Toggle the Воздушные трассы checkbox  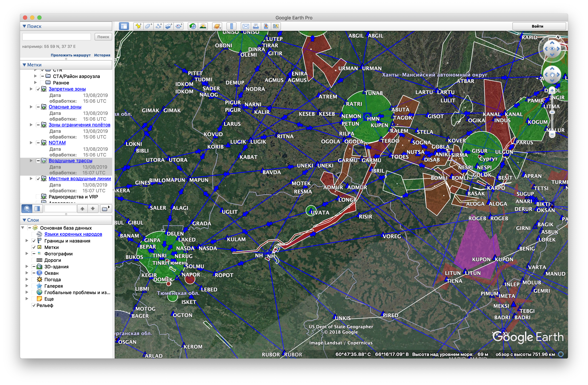pyautogui.click(x=38, y=161)
